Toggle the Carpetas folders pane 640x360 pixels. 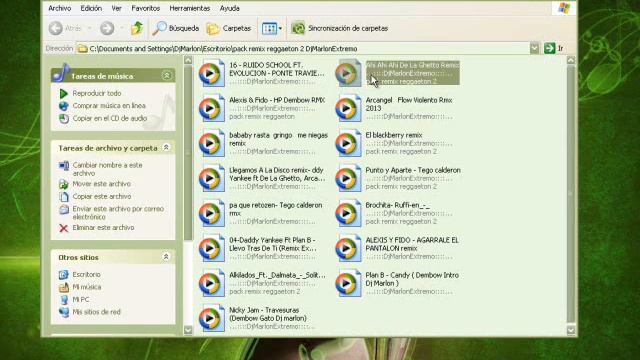pyautogui.click(x=229, y=29)
